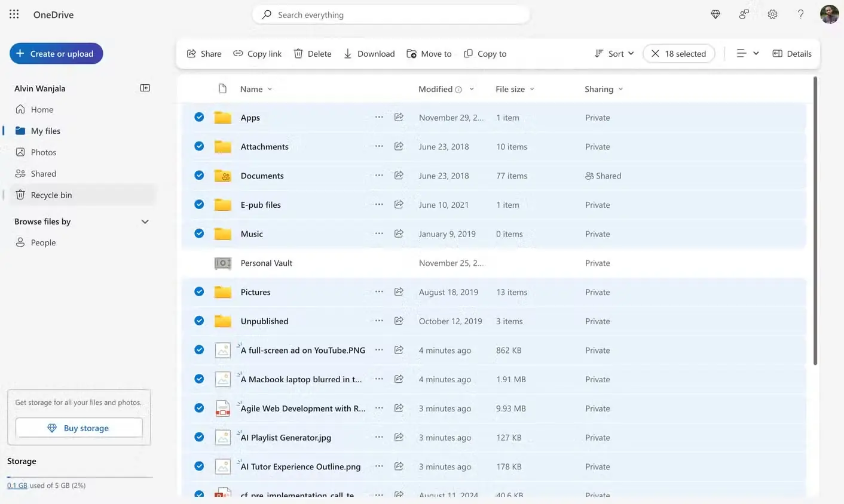This screenshot has height=504, width=844.
Task: Click the Modified column info icon
Action: 458,90
